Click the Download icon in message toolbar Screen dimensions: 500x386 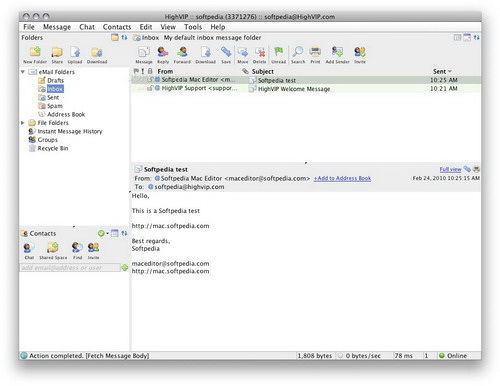click(206, 52)
